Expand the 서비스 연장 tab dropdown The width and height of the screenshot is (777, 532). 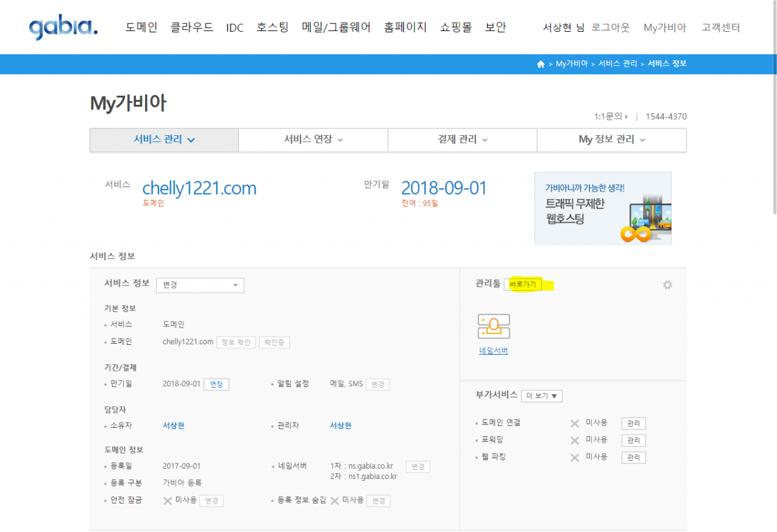click(x=313, y=140)
